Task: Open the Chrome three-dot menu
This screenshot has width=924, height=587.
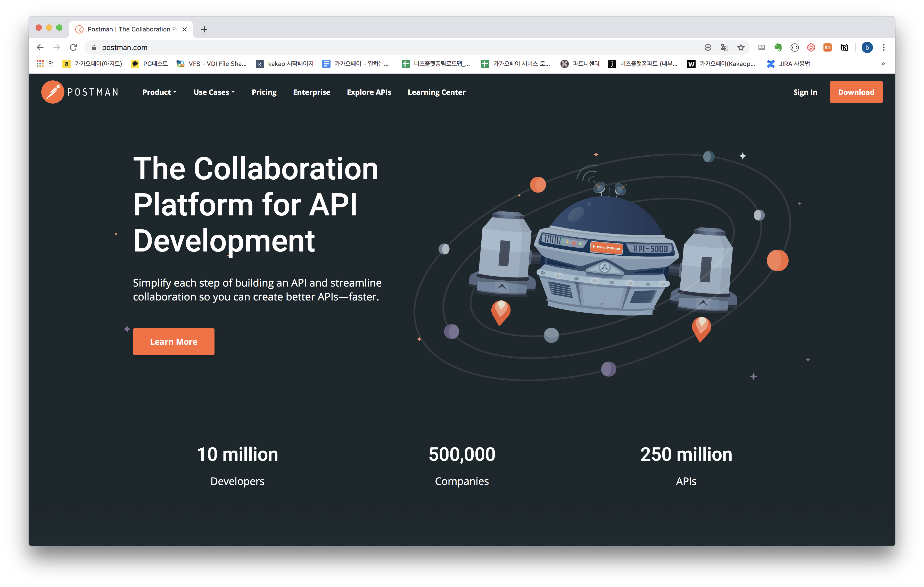Action: coord(884,48)
